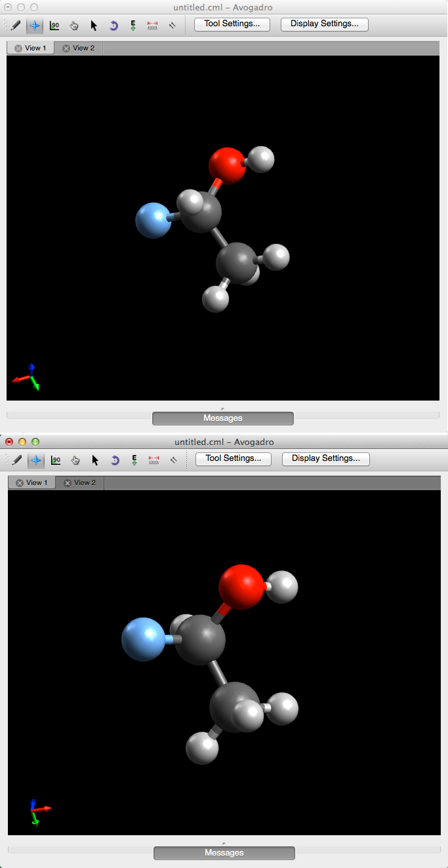Open Display Settings in the top window
The height and width of the screenshot is (868, 448).
pyautogui.click(x=324, y=24)
